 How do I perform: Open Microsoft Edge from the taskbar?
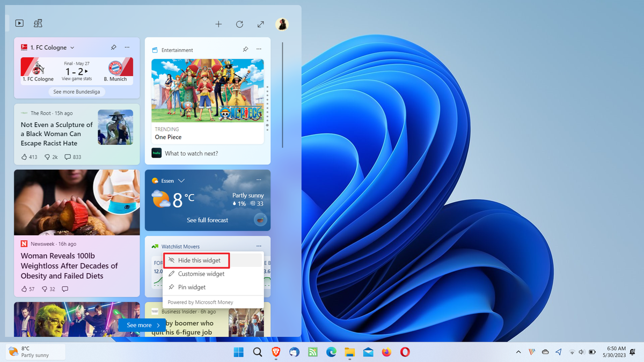[331, 352]
